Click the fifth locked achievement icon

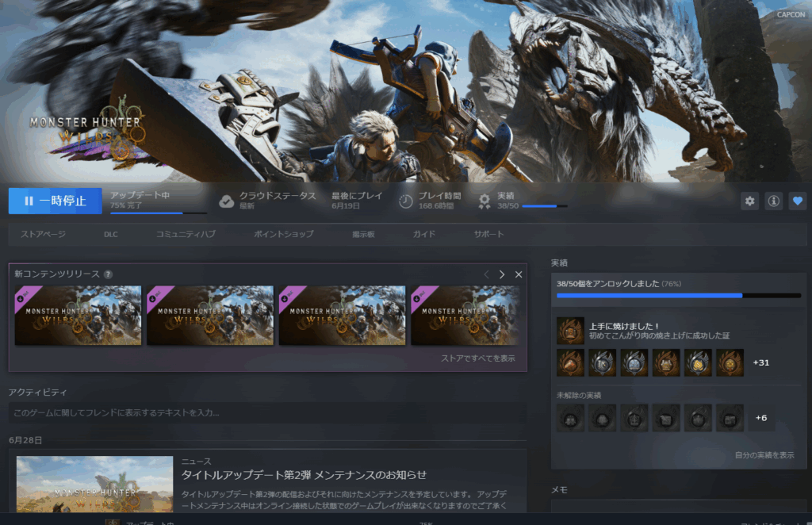point(698,418)
